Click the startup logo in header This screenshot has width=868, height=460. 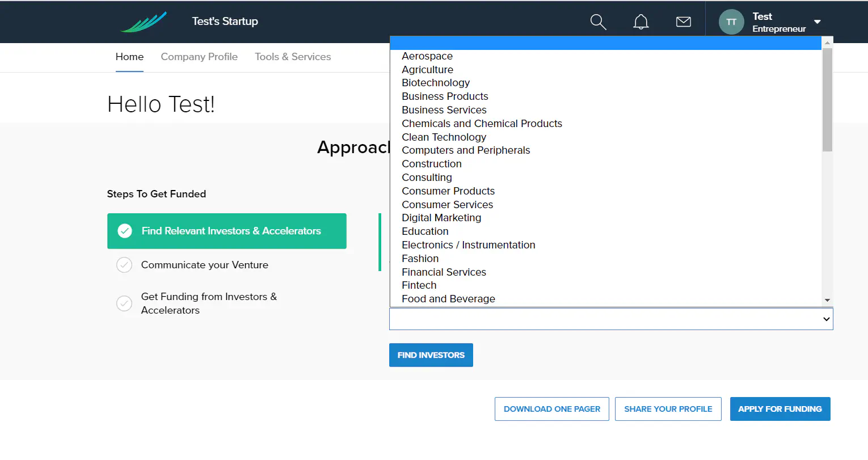click(x=144, y=22)
